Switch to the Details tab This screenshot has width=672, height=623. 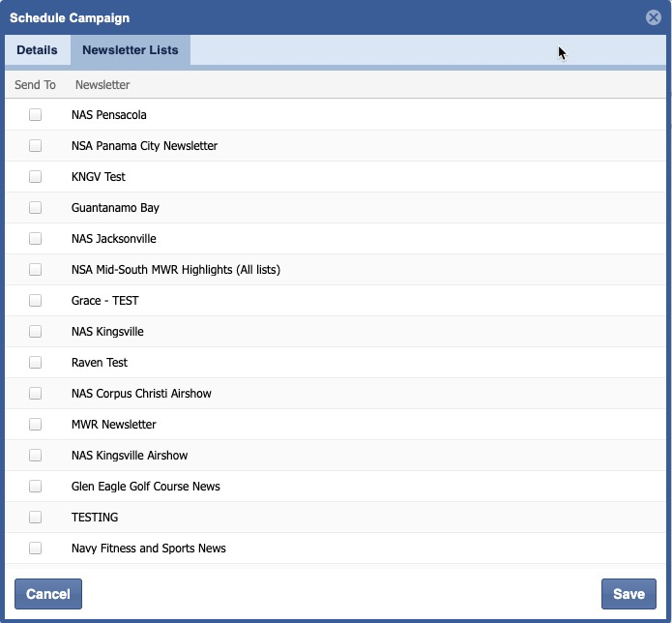click(x=37, y=50)
